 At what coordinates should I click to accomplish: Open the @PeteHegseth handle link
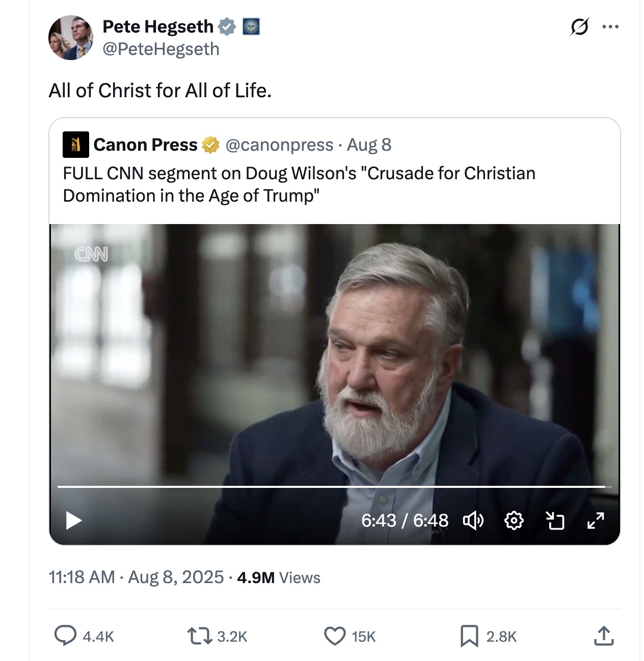161,49
